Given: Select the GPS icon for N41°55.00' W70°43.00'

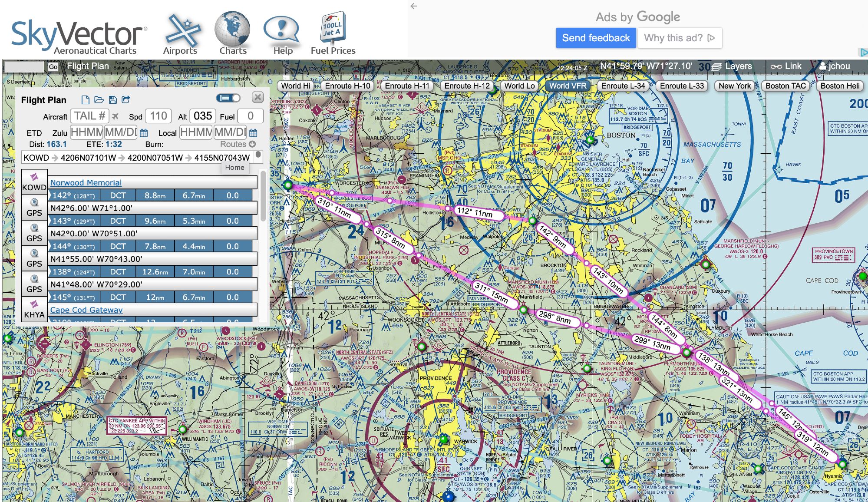Looking at the screenshot, I should 34,258.
